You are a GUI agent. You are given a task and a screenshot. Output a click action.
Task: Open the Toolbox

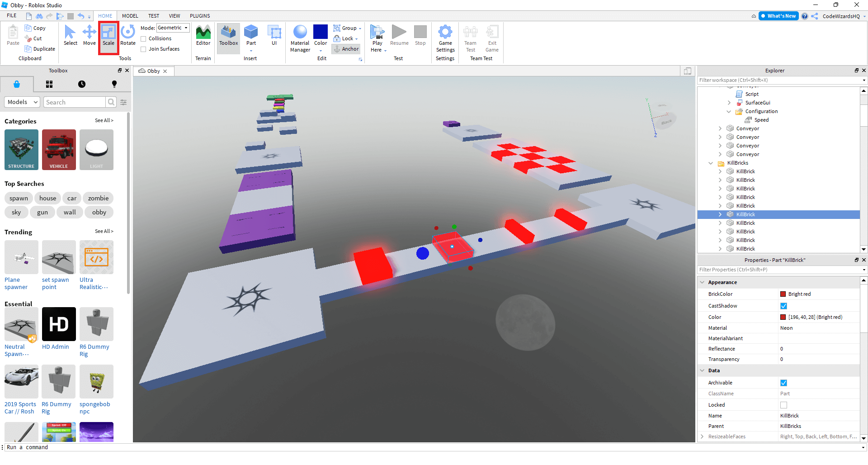tap(228, 36)
